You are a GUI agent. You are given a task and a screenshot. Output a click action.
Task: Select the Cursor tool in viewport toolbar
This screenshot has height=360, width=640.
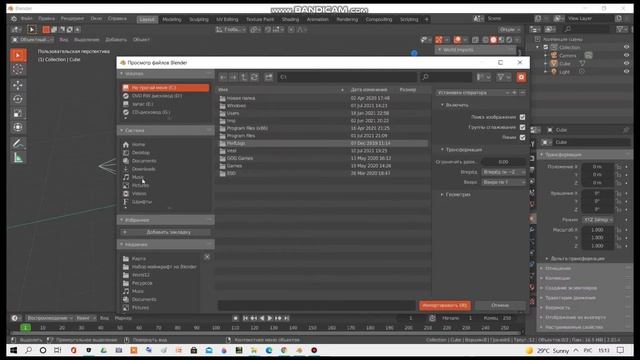(x=18, y=69)
